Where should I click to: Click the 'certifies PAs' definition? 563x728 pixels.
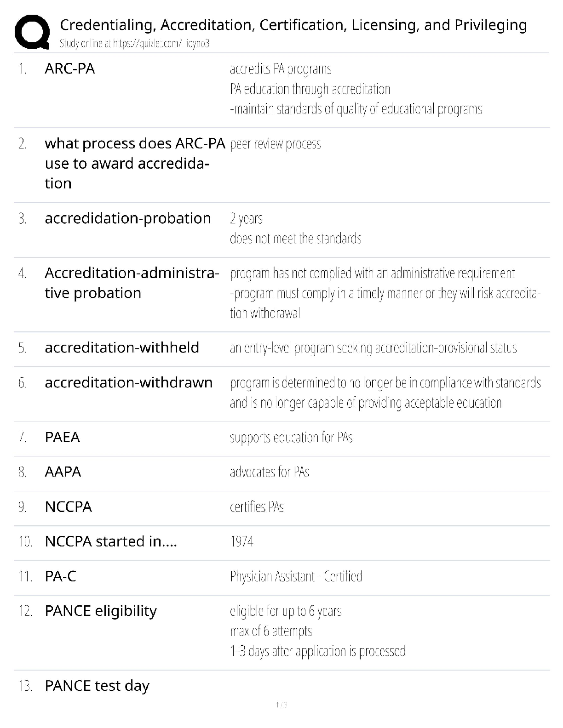(x=257, y=507)
